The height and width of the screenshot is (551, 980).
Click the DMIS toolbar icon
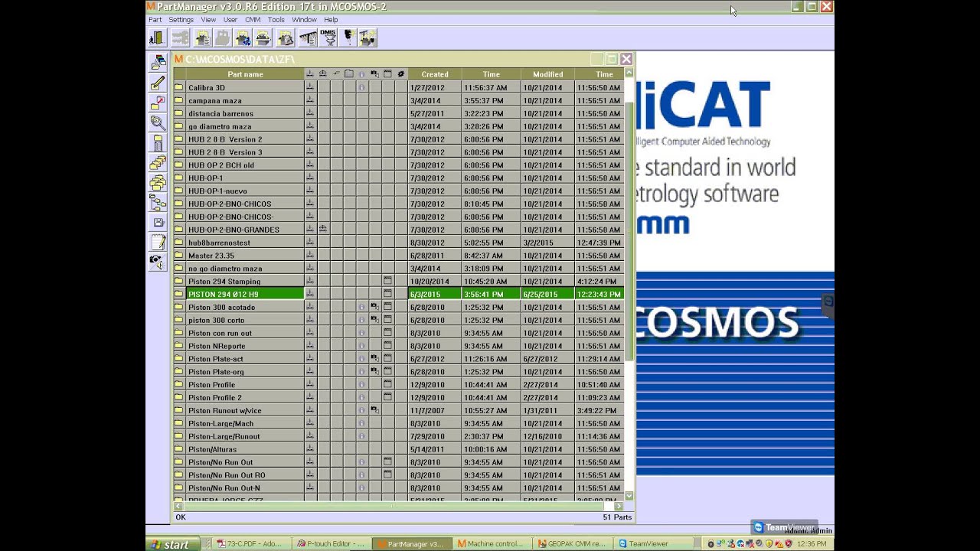pos(328,37)
